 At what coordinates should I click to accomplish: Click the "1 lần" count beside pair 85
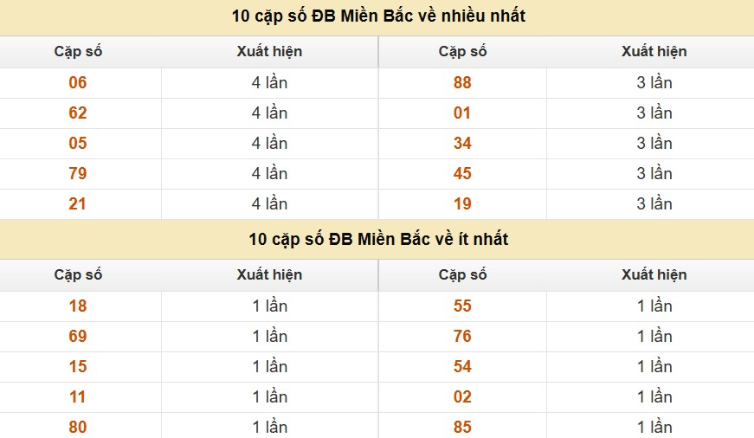(654, 427)
